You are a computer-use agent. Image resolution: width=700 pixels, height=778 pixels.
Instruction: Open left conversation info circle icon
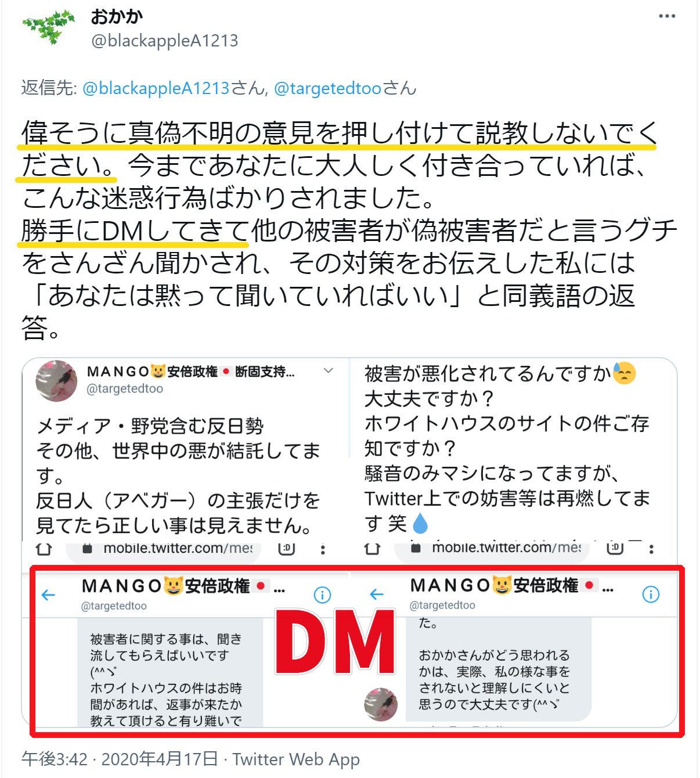[322, 595]
